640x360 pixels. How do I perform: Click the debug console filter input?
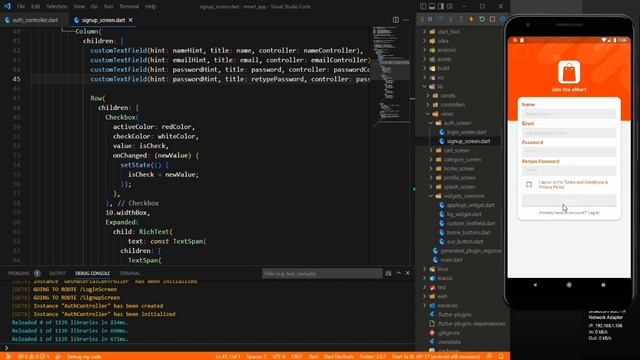click(x=322, y=273)
